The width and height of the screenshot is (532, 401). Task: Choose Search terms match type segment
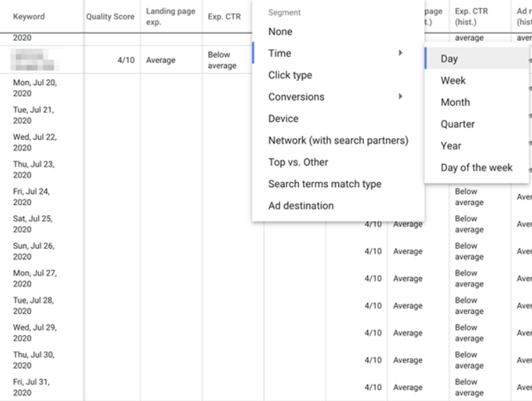coord(324,184)
